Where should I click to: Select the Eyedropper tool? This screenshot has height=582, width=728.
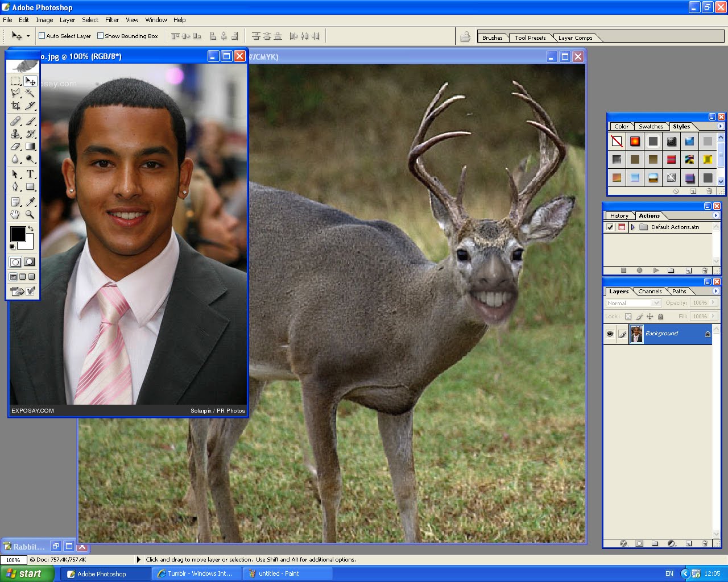30,202
